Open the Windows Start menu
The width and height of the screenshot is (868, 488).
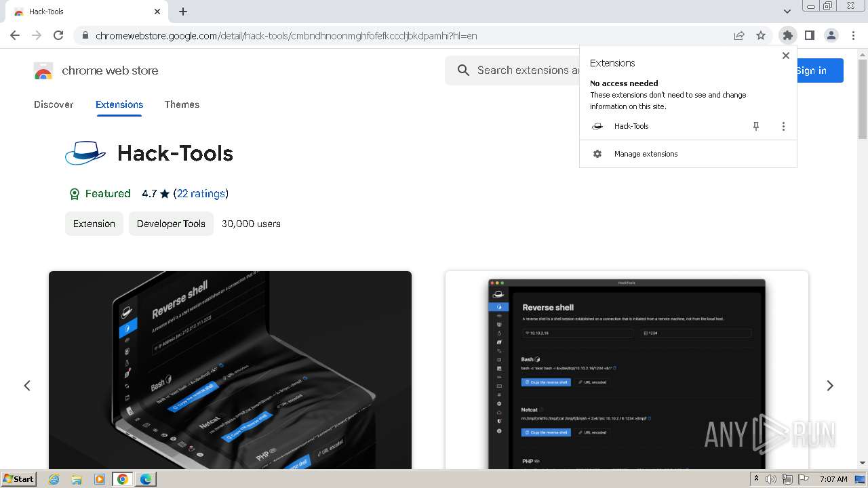[x=18, y=479]
